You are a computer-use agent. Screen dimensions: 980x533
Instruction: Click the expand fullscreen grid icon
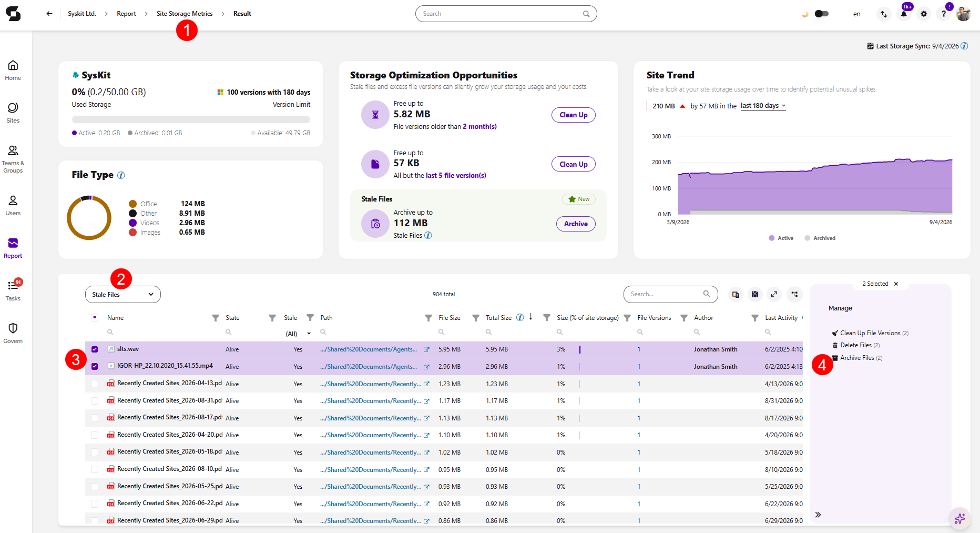[x=774, y=294]
